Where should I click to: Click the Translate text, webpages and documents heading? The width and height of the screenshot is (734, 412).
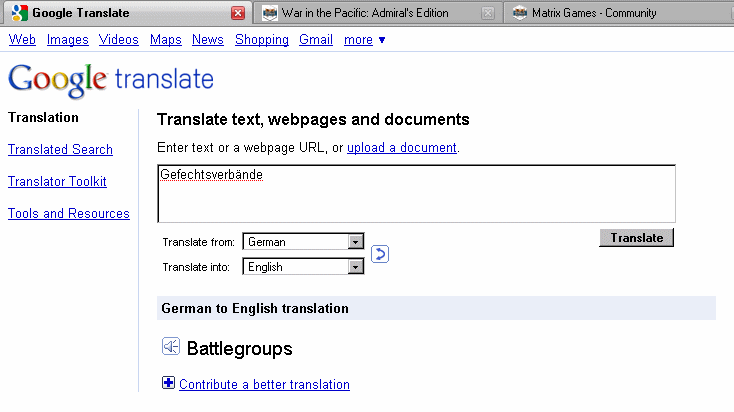pos(313,120)
